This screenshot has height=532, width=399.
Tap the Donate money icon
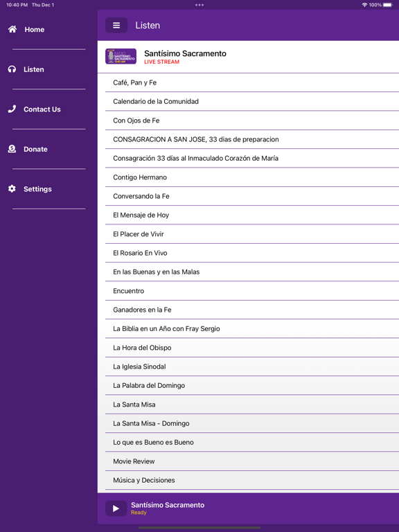point(12,149)
